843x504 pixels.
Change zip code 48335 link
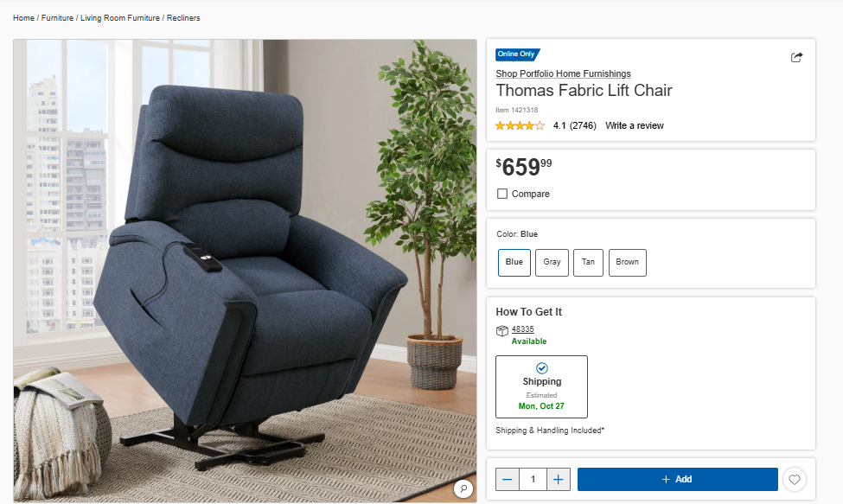[x=522, y=329]
